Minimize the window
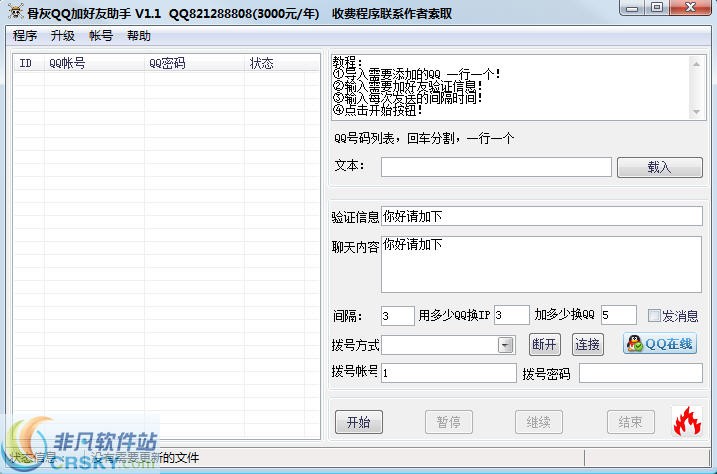 pos(633,8)
